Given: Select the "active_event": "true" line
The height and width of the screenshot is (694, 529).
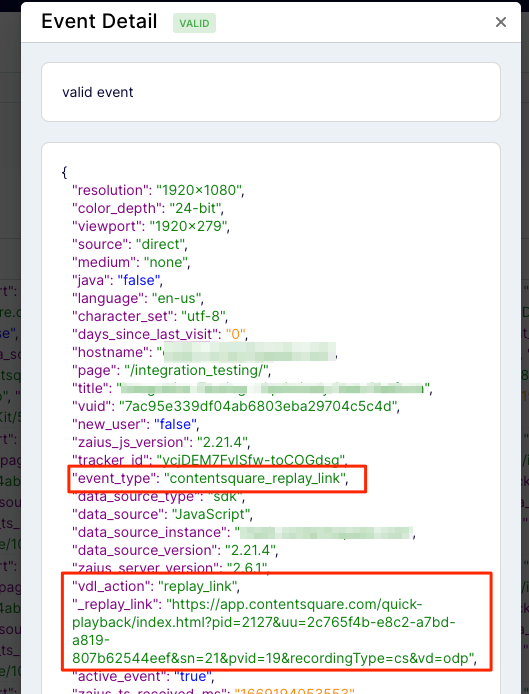Looking at the screenshot, I should click(143, 676).
